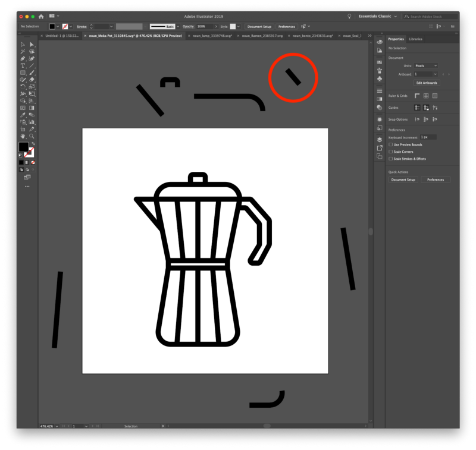
Task: Switch to noun_bento_2343631.svg tab
Action: (313, 36)
